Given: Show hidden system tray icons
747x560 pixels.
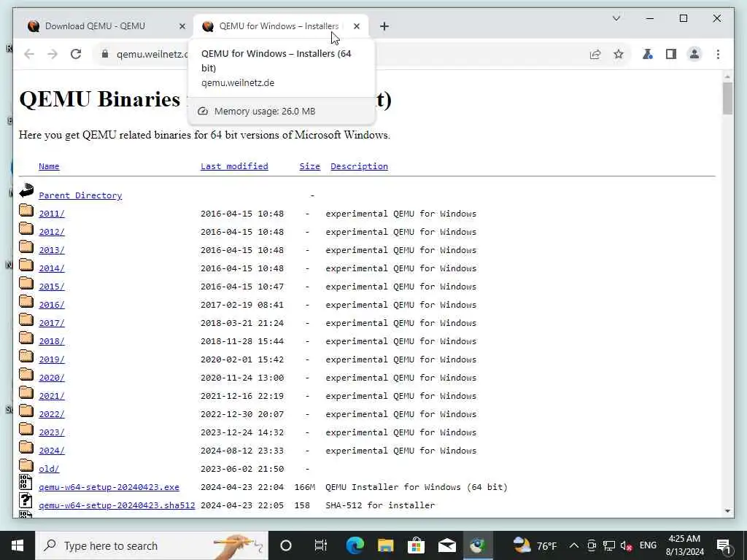Looking at the screenshot, I should click(x=574, y=545).
